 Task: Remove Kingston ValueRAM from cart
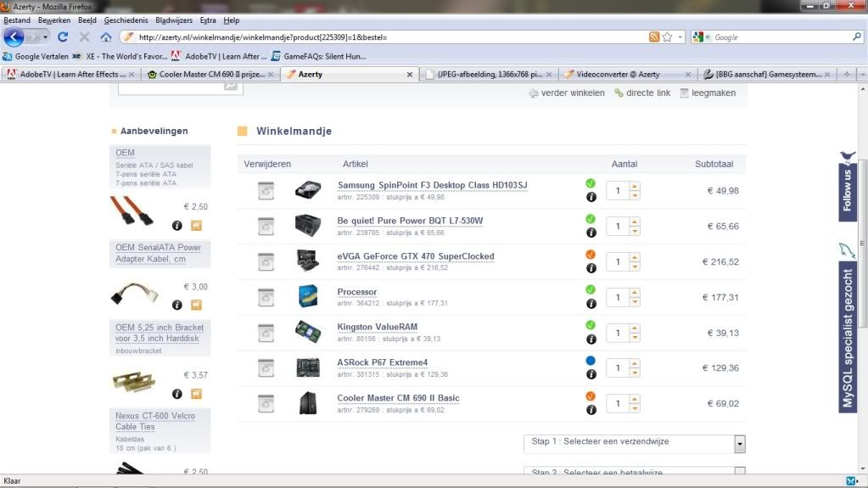coord(266,333)
